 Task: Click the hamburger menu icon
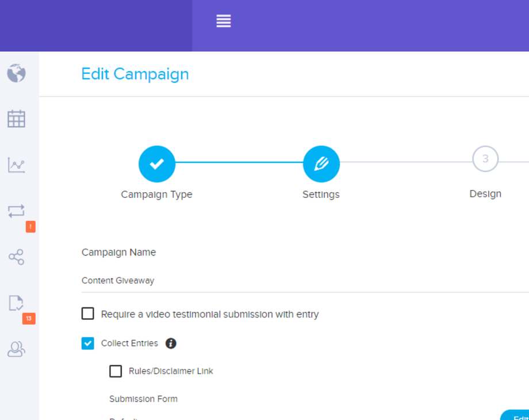224,21
